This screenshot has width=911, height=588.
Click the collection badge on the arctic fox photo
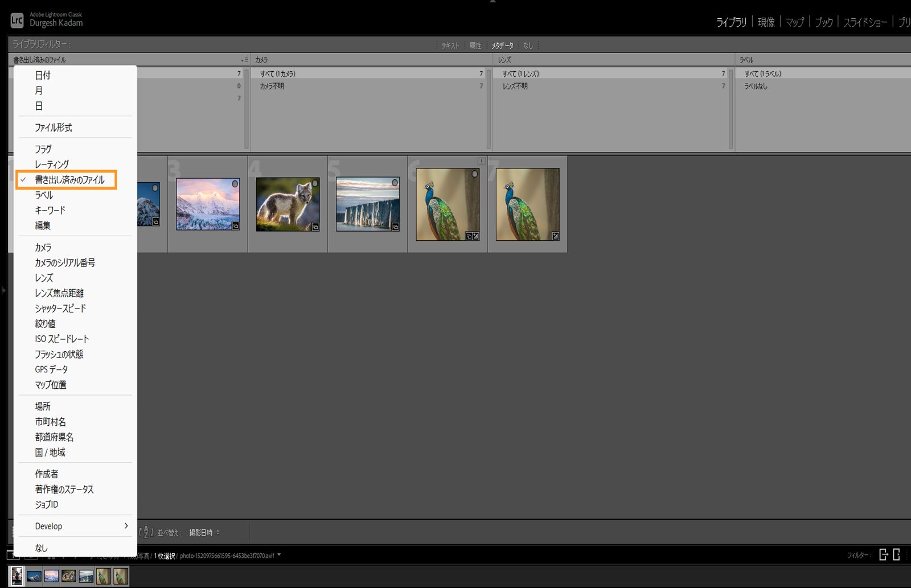315,227
